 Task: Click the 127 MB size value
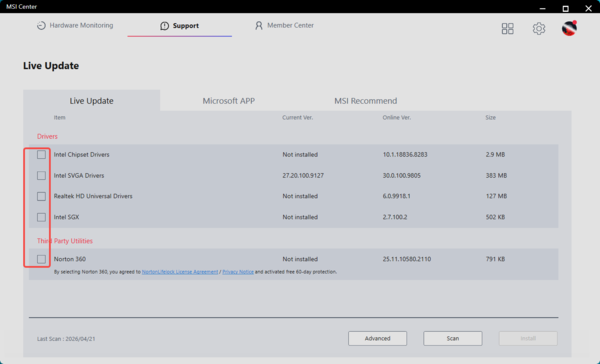496,196
